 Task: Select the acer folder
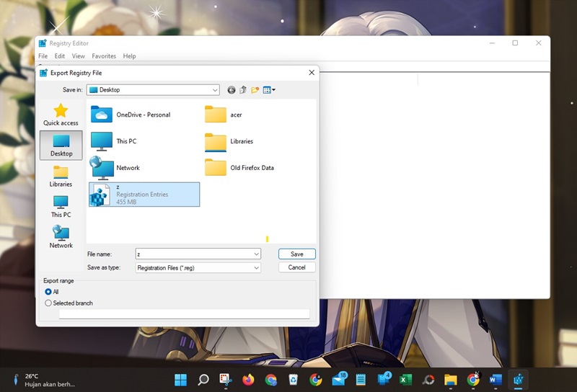(x=224, y=115)
